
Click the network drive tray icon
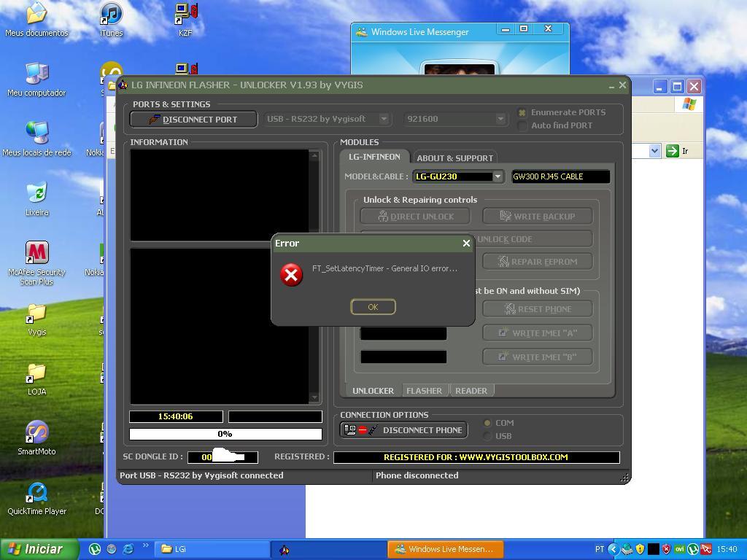coord(627,549)
